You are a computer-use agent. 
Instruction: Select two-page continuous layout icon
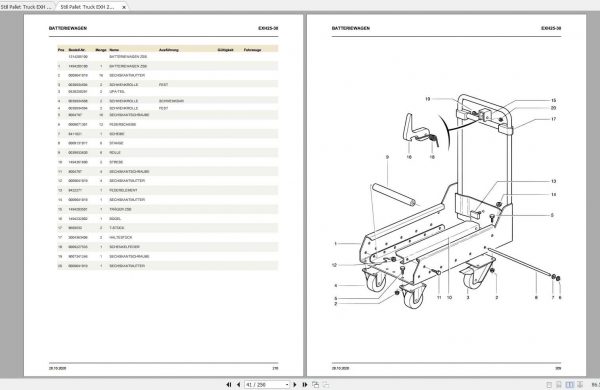click(x=580, y=385)
